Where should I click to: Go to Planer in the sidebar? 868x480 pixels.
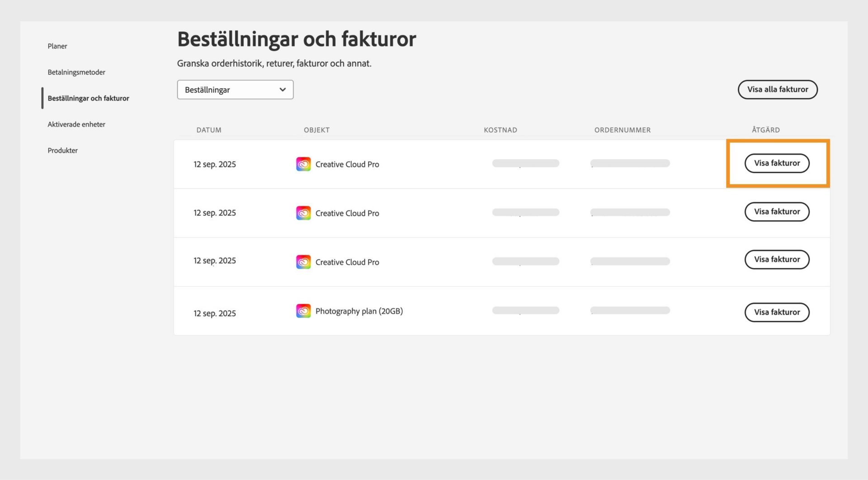point(57,46)
